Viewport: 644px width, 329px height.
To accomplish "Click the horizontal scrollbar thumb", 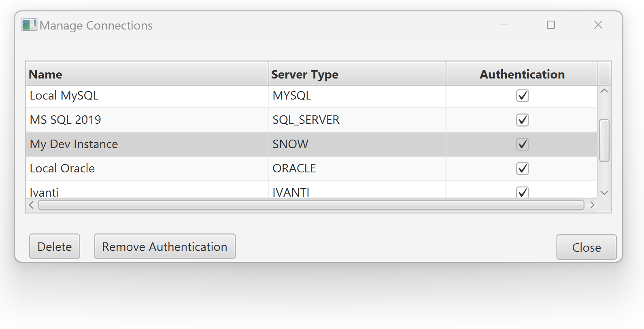I will pos(311,205).
